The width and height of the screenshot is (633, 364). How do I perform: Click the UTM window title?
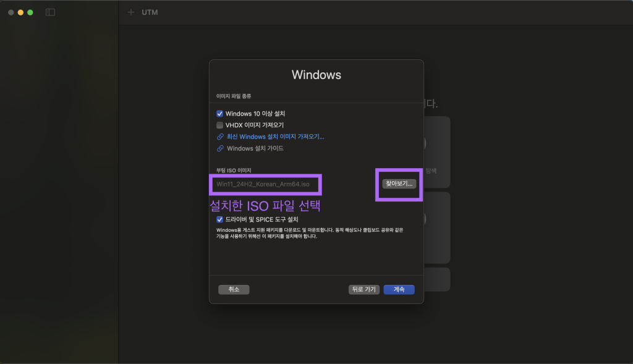[x=150, y=12]
